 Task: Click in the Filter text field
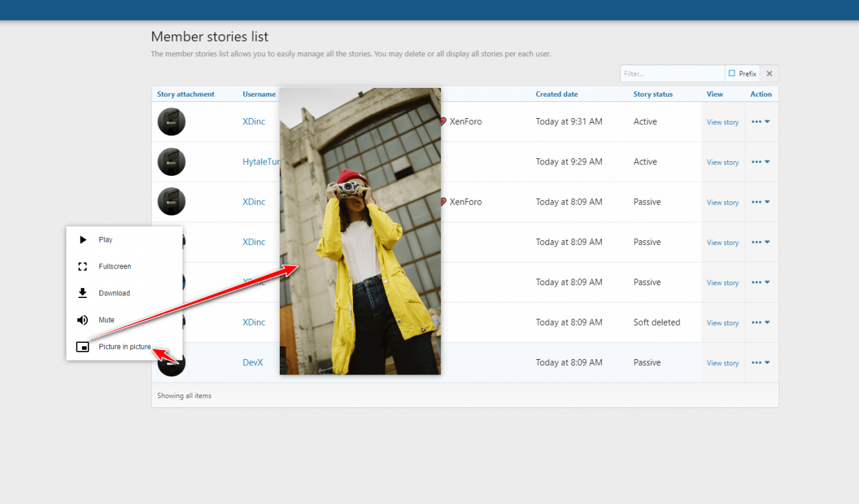[x=672, y=74]
